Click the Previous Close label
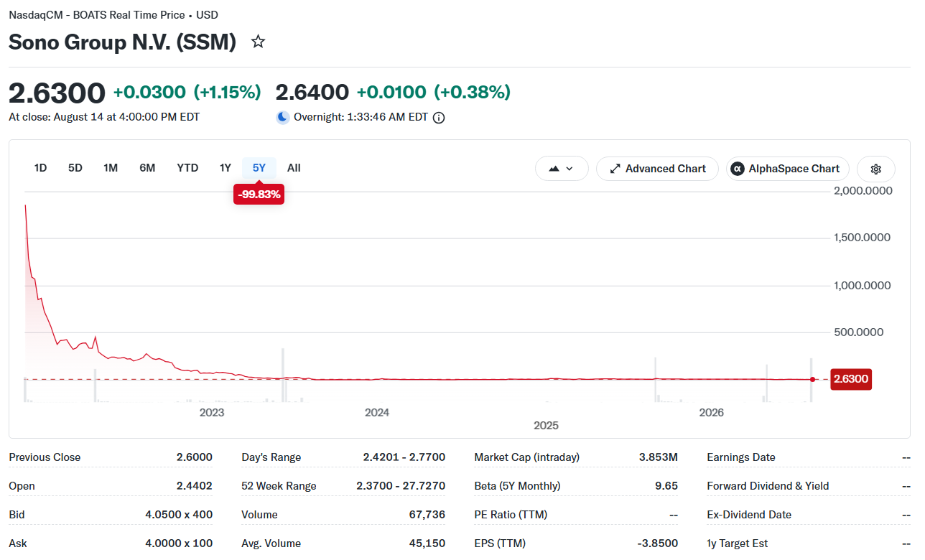 (45, 457)
